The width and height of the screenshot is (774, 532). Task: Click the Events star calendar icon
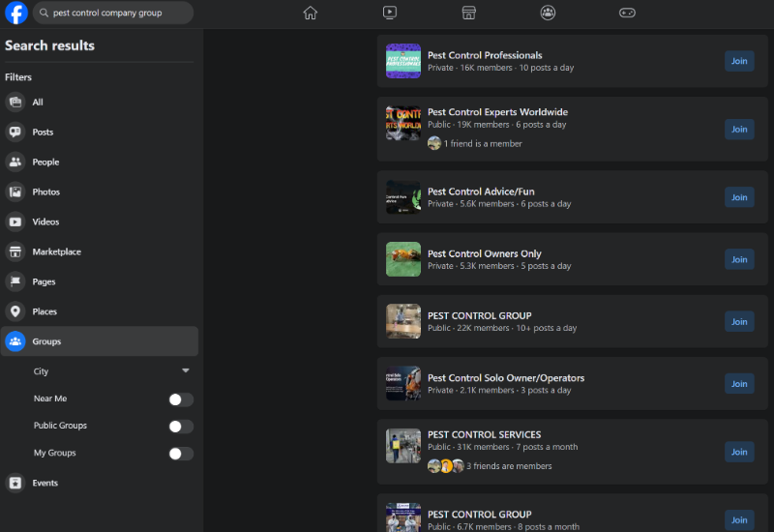(15, 483)
